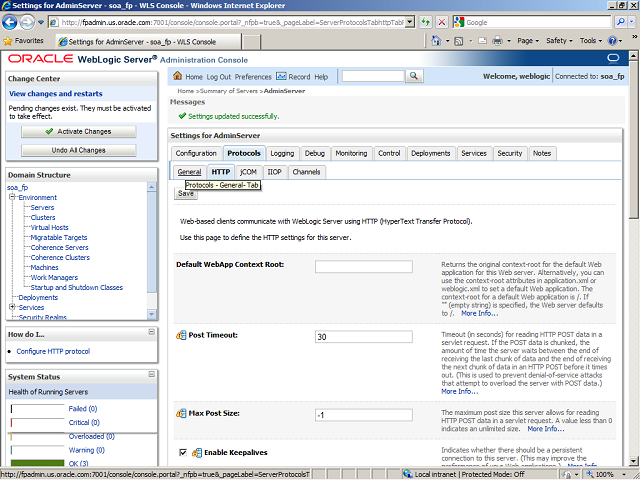Click the Home icon in console toolbar
640x480 pixels.
(x=177, y=77)
